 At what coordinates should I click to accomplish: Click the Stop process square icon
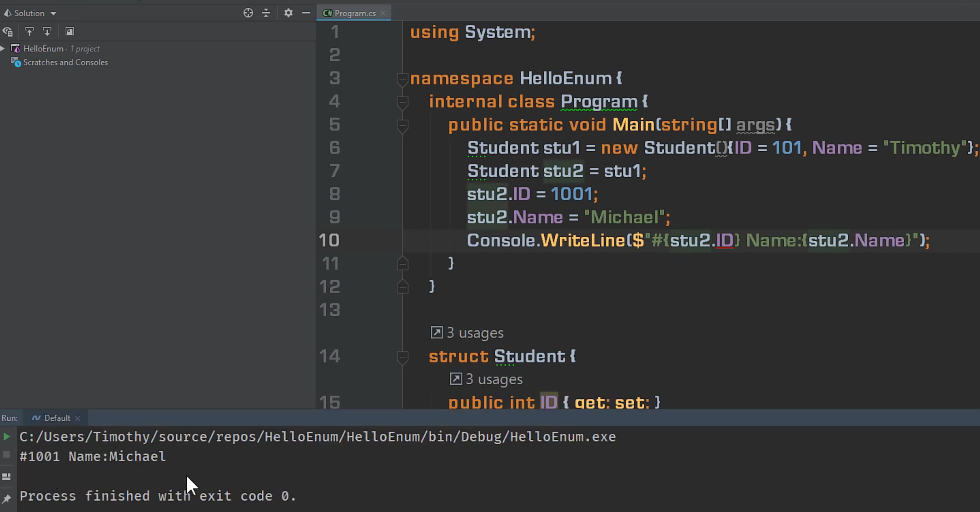[6, 454]
